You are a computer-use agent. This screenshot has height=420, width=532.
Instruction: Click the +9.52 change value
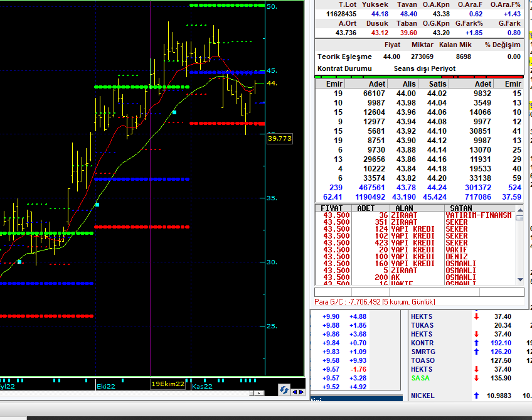[x=331, y=387]
